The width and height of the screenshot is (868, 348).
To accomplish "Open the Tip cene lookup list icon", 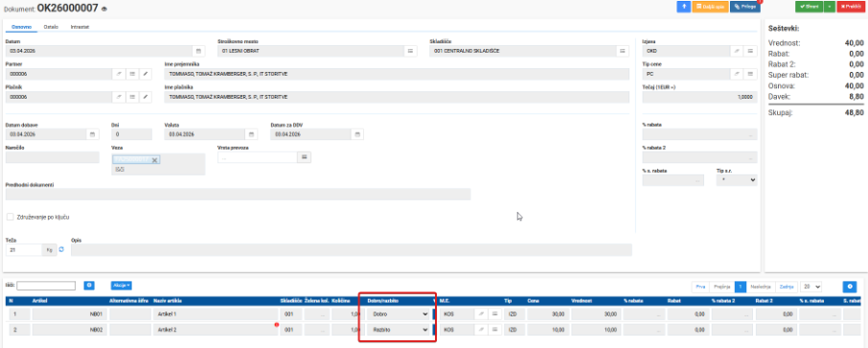I will click(751, 74).
